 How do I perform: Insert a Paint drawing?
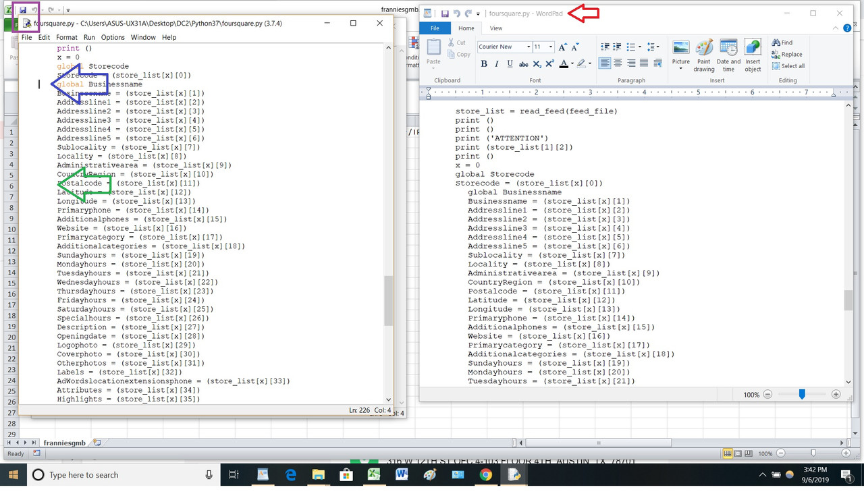tap(704, 55)
